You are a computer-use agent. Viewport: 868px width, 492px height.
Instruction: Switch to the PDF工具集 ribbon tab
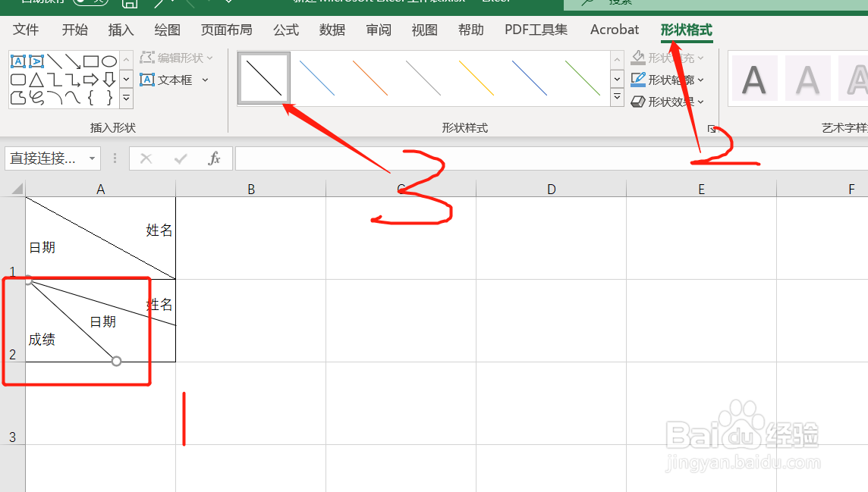pos(536,30)
